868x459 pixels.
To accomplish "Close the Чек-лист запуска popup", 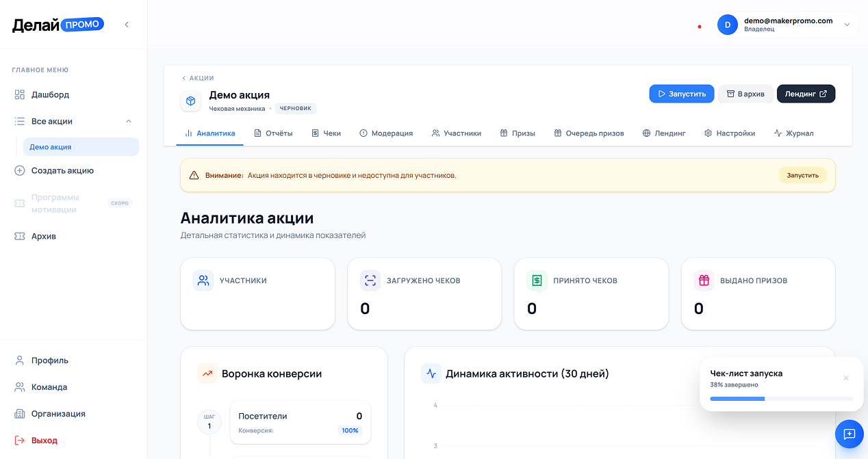I will click(x=846, y=378).
